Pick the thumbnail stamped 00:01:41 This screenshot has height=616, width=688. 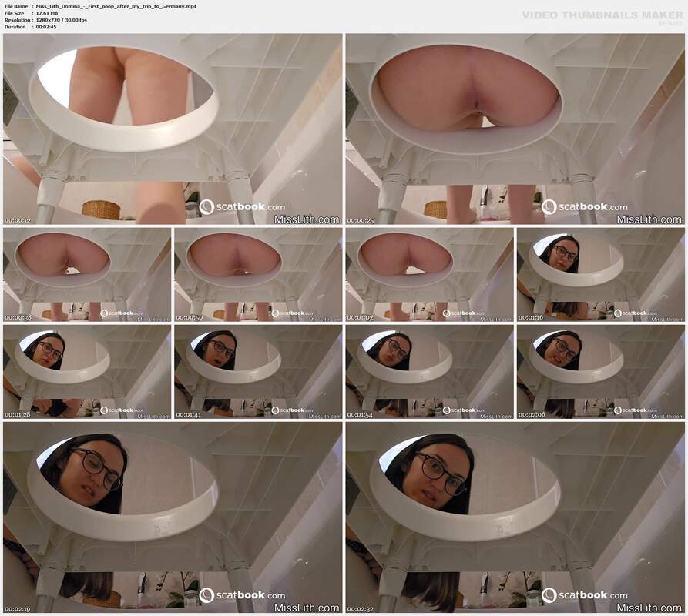[258, 372]
